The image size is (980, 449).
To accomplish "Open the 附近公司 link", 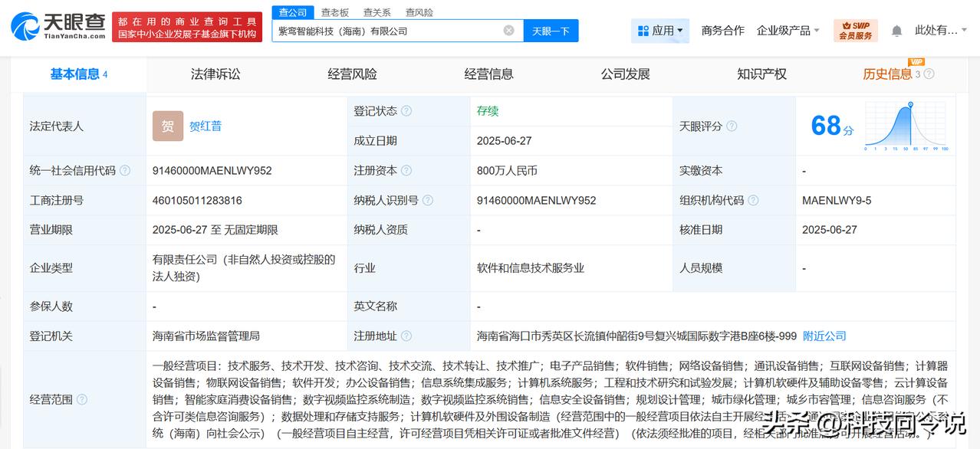I will tap(824, 336).
